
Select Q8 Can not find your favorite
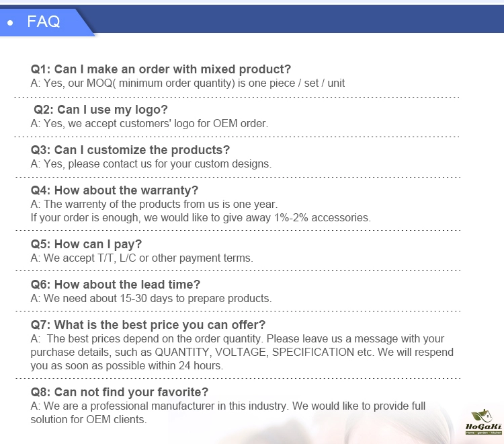point(120,392)
